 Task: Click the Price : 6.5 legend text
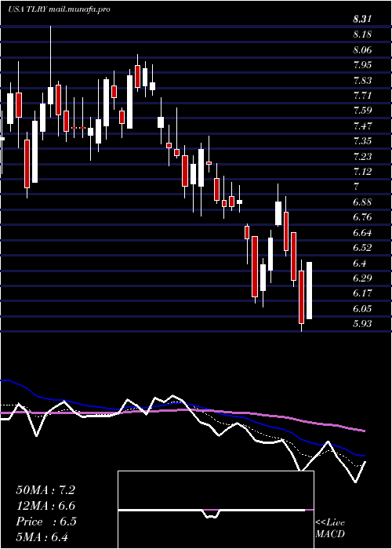pos(45,522)
